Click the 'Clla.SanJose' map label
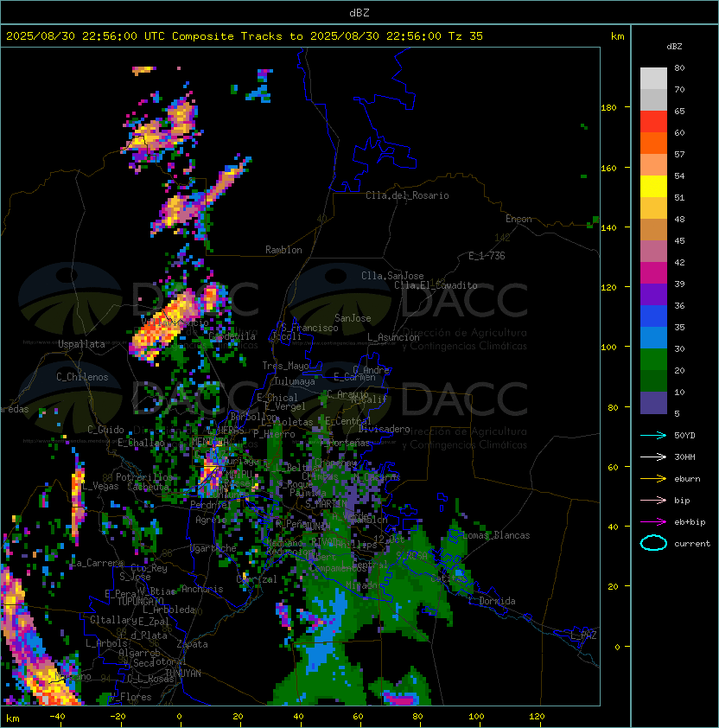The height and width of the screenshot is (728, 719). coord(392,276)
